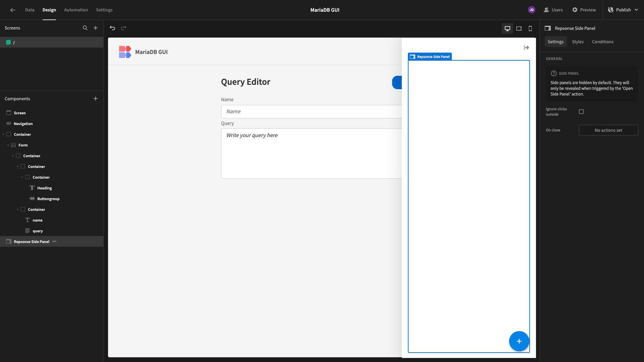Click the blue floating add button

[519, 341]
